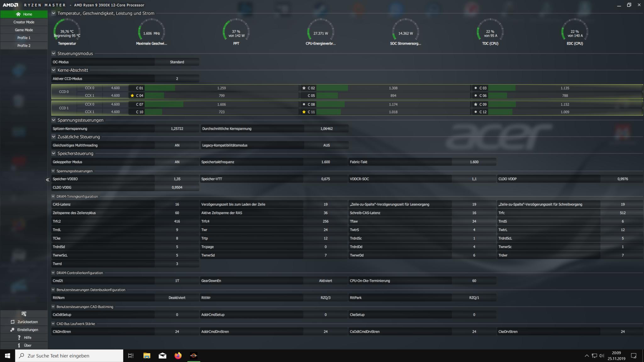Click the gold star on core C 04

pyautogui.click(x=132, y=96)
